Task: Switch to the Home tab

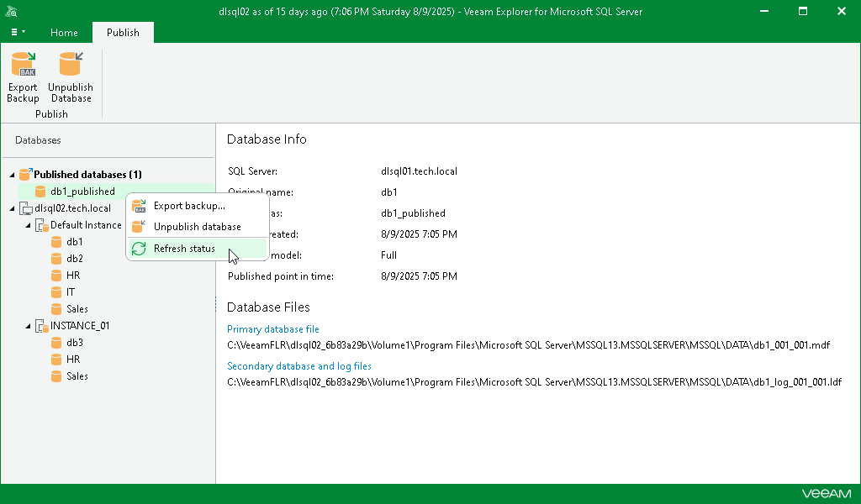Action: (x=64, y=33)
